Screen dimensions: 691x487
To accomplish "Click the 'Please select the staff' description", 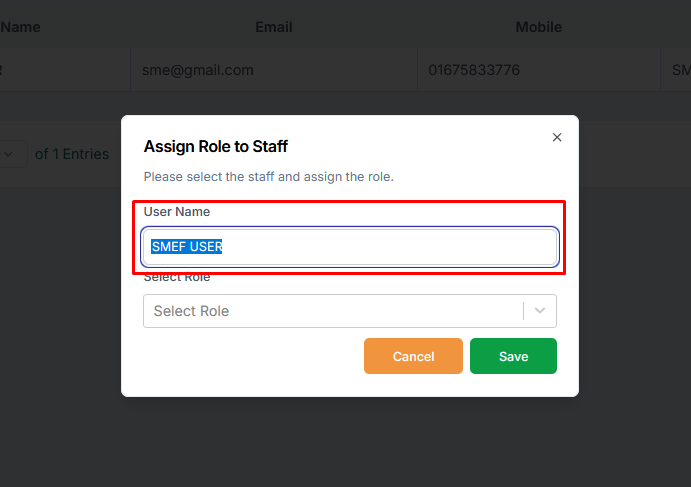I will pyautogui.click(x=268, y=177).
